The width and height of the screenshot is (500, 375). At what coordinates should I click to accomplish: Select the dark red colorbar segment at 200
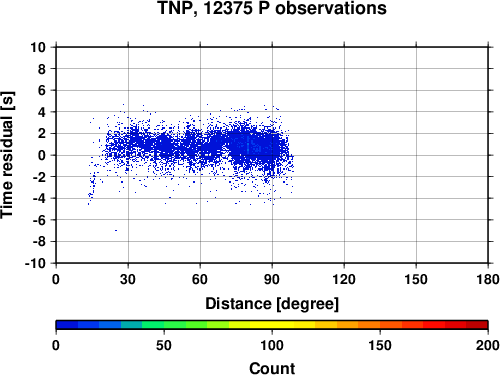477,325
